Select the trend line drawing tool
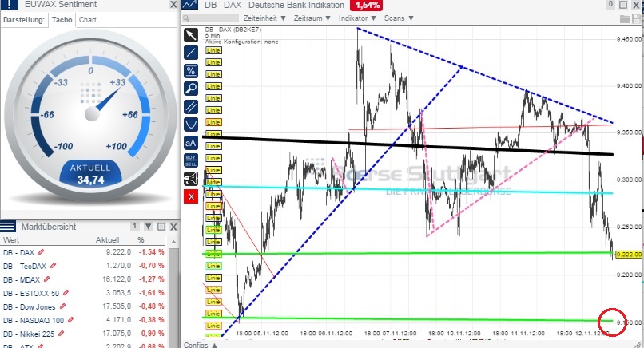This screenshot has height=348, width=644. (191, 53)
